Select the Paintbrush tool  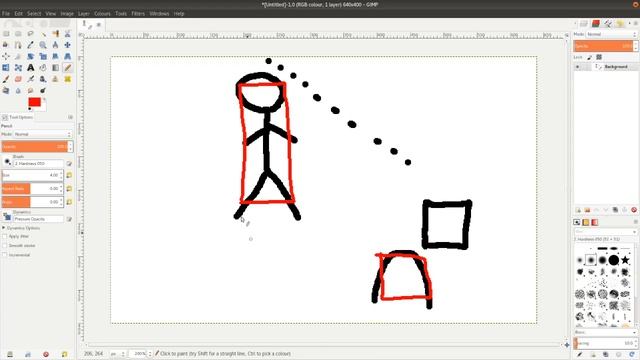click(6, 79)
